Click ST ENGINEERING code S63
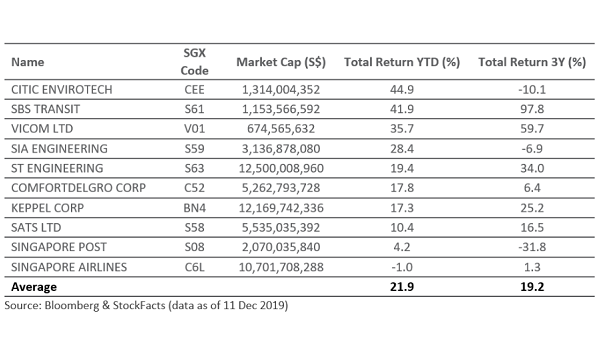This screenshot has height=360, width=600. tap(194, 168)
